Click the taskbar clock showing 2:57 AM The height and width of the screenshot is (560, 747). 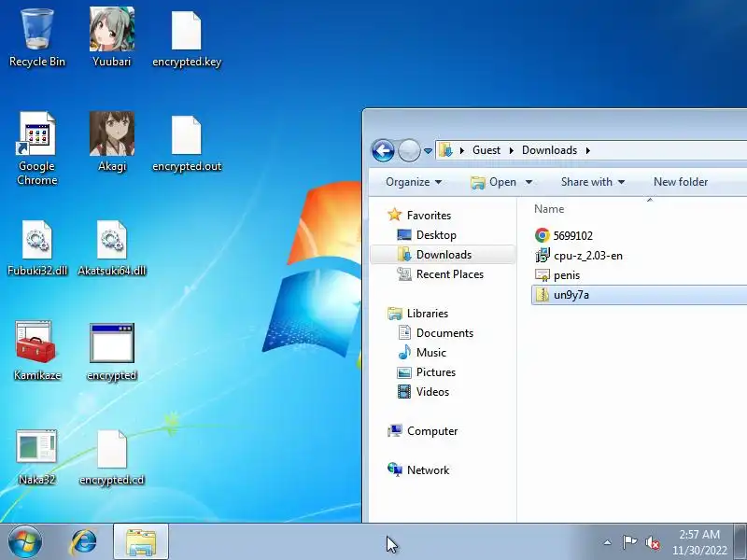point(699,542)
